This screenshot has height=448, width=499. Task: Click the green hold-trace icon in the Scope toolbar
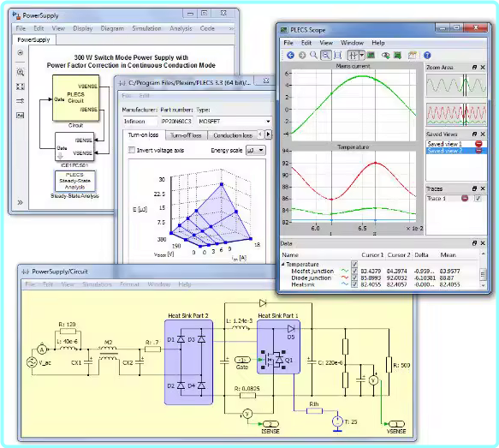click(397, 56)
